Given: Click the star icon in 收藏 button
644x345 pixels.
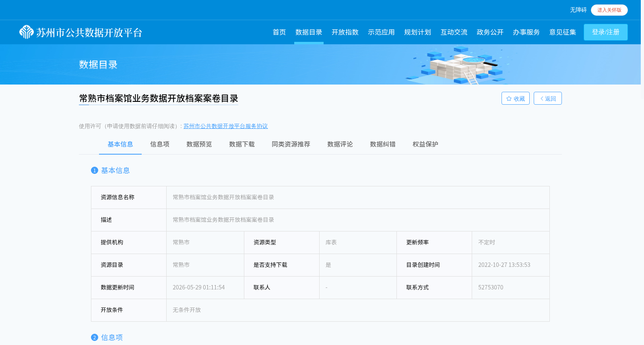Looking at the screenshot, I should point(509,99).
